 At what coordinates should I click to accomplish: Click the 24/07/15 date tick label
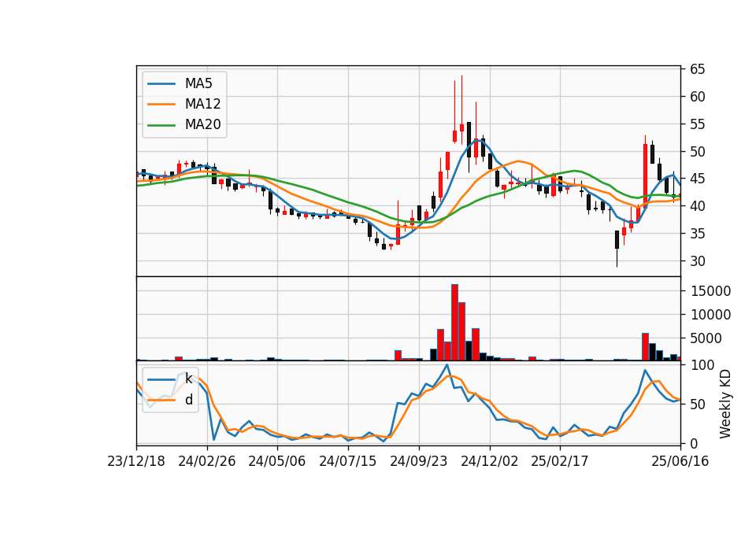click(x=347, y=461)
